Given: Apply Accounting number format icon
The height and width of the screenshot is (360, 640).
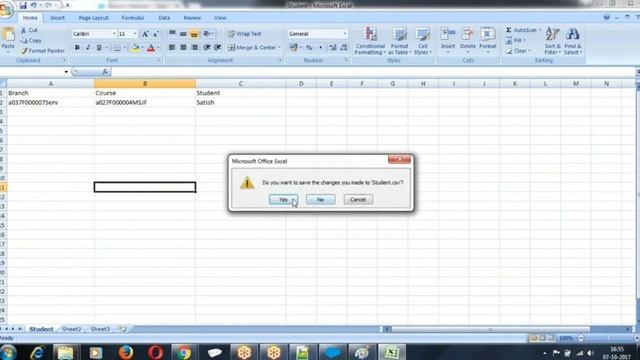Looking at the screenshot, I should tap(293, 48).
